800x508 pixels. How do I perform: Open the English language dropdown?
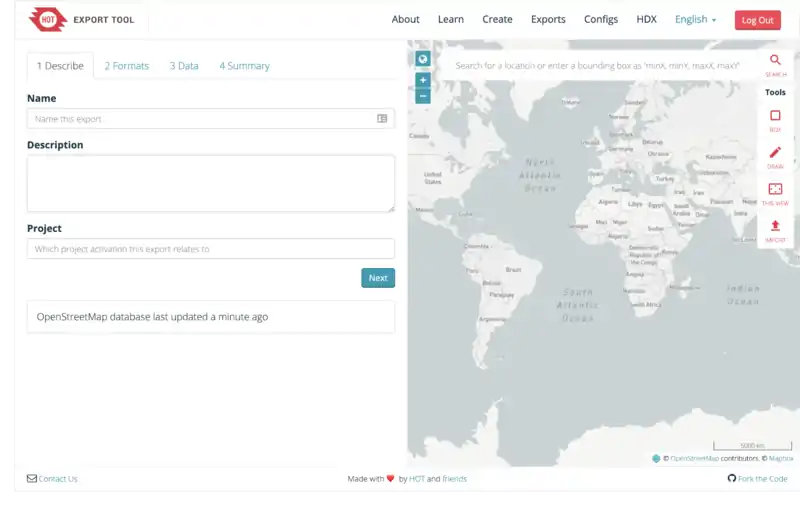pos(695,19)
